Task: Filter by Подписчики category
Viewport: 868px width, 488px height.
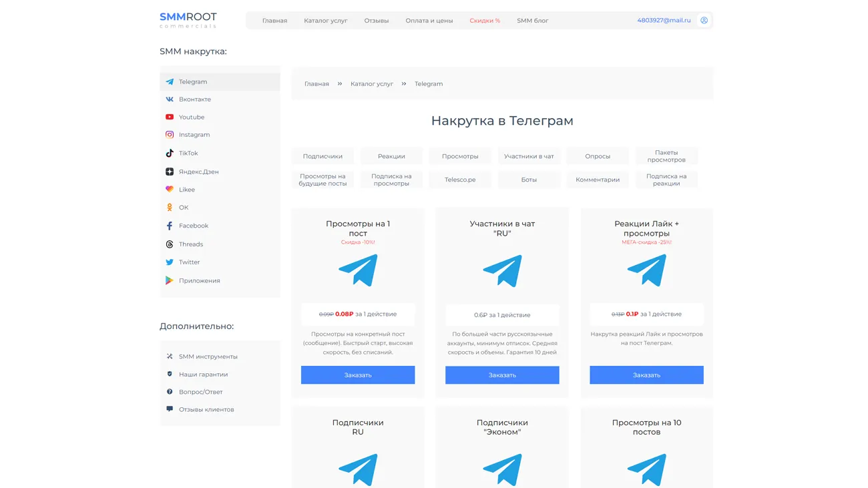Action: pyautogui.click(x=322, y=156)
